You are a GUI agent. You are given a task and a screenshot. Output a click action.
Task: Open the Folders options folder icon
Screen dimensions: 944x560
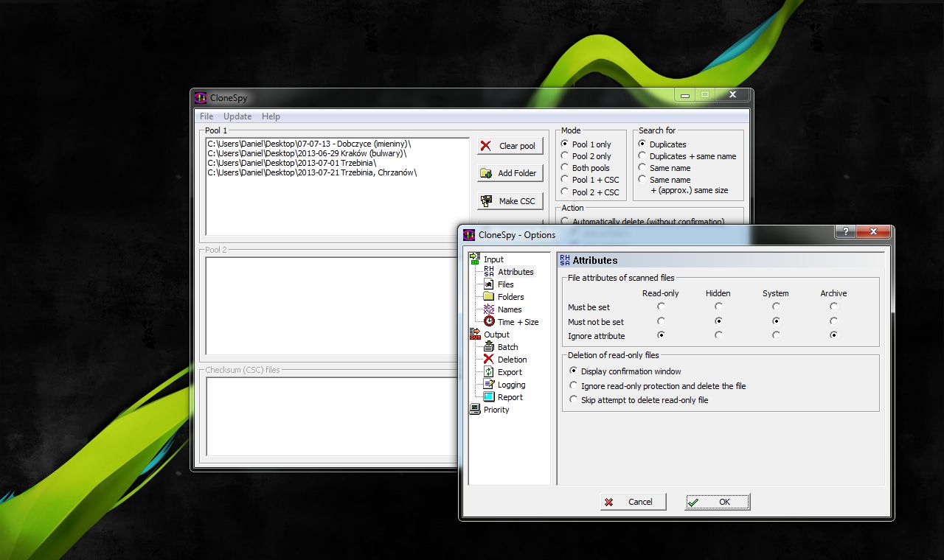tap(489, 296)
